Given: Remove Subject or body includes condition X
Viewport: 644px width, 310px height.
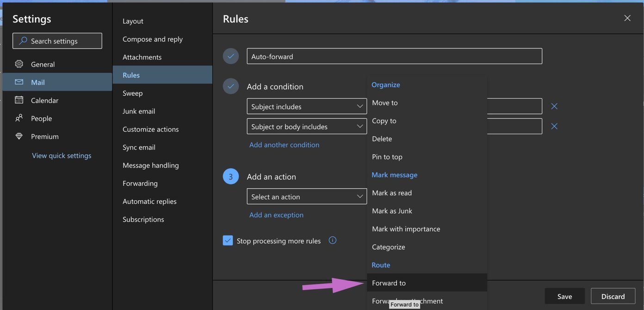Looking at the screenshot, I should tap(554, 126).
